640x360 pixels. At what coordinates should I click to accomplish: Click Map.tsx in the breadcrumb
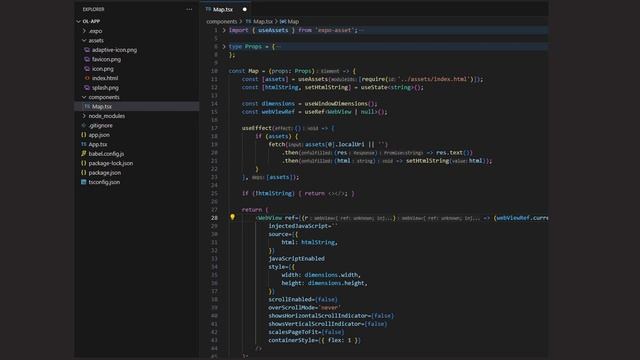263,21
